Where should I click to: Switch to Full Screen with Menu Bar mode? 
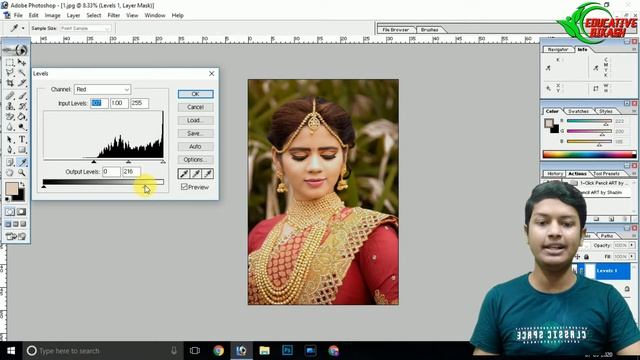click(16, 224)
